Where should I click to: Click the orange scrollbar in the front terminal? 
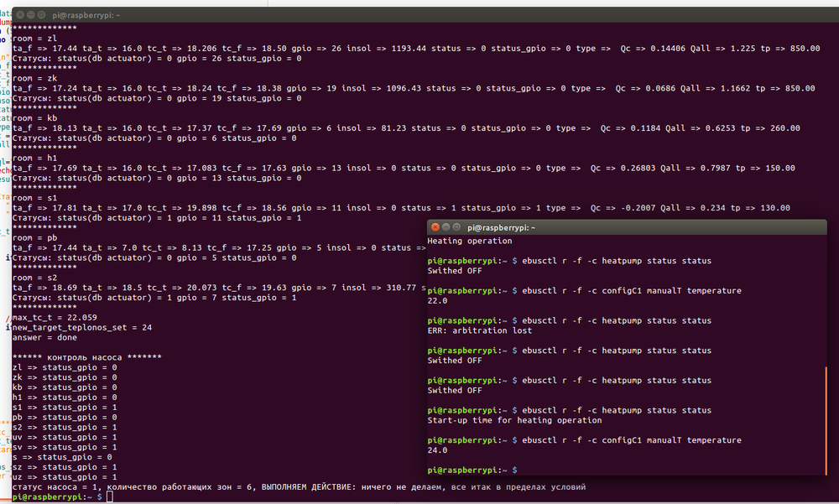click(x=826, y=420)
